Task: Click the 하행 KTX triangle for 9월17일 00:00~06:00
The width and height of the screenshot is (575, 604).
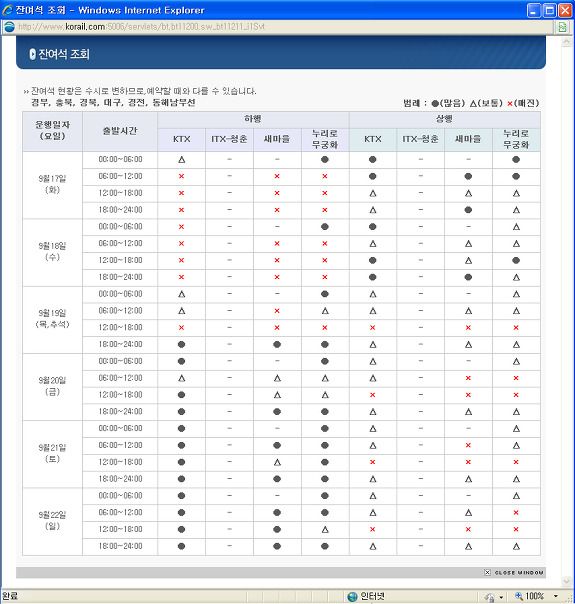Action: 181,159
